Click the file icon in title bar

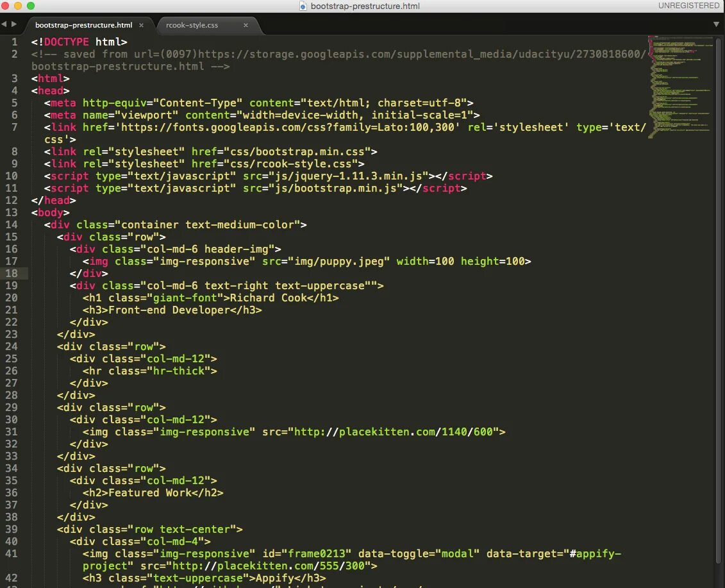303,6
